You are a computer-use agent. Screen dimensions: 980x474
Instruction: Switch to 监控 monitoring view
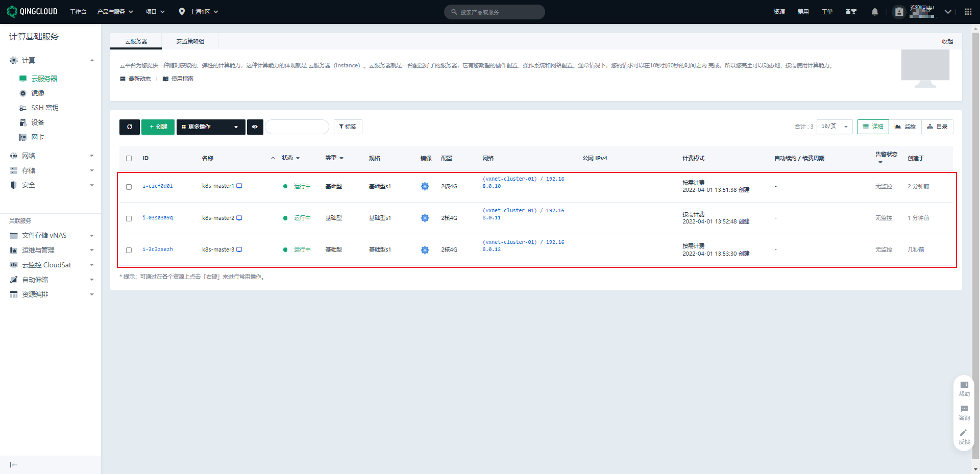[905, 127]
